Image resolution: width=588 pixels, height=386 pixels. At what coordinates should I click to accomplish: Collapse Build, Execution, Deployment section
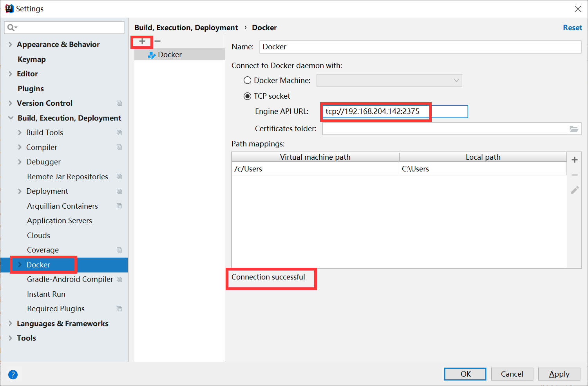(11, 118)
